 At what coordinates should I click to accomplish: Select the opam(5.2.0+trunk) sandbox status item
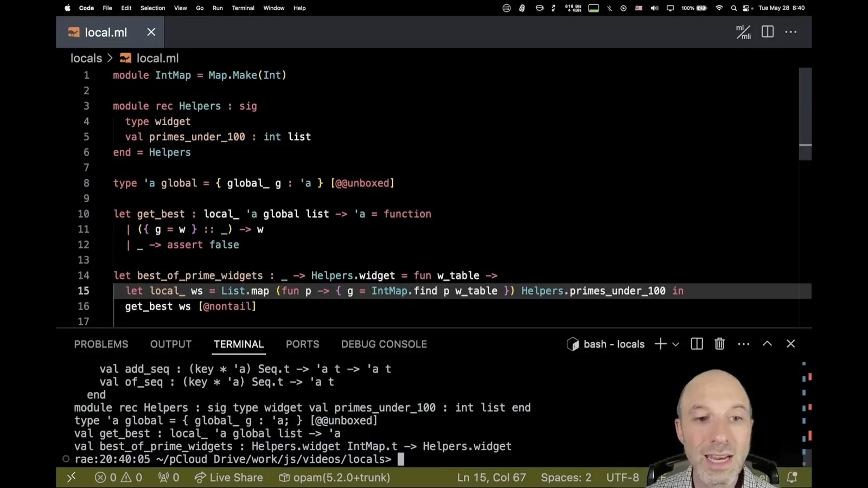(x=335, y=478)
